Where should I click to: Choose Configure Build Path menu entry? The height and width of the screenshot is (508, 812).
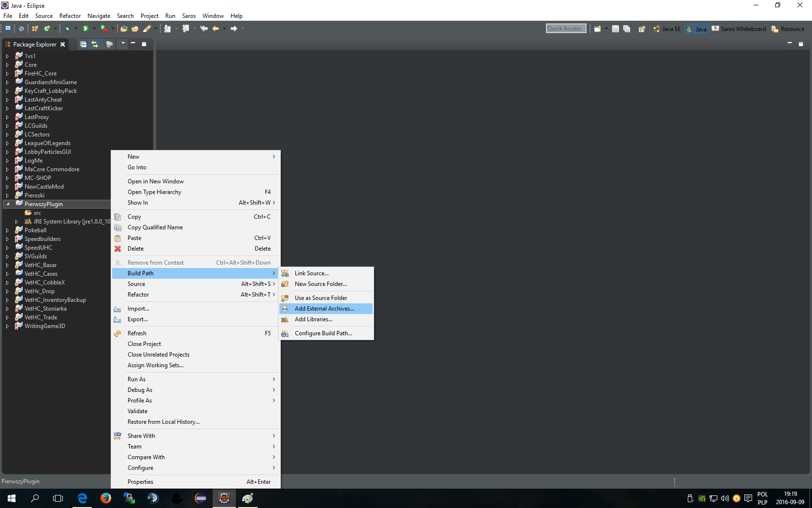click(x=323, y=333)
